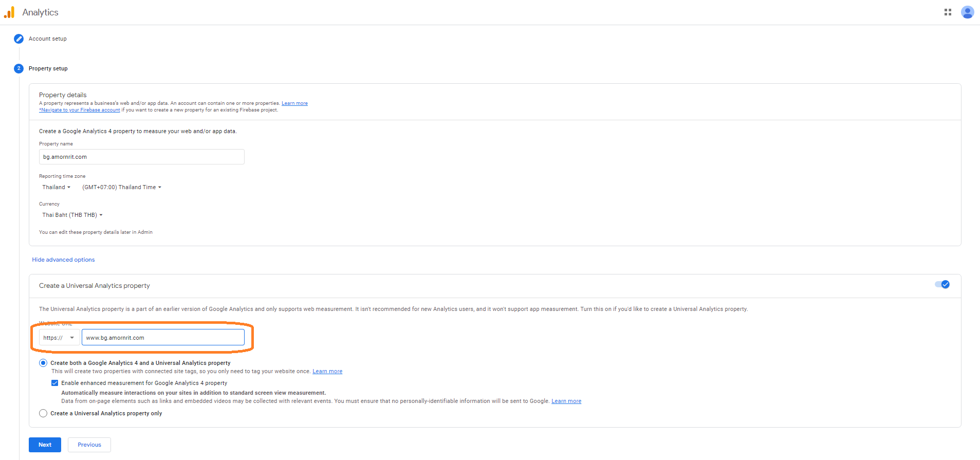Uncheck Enable enhanced measurement checkbox
The height and width of the screenshot is (460, 980).
pyautogui.click(x=54, y=383)
